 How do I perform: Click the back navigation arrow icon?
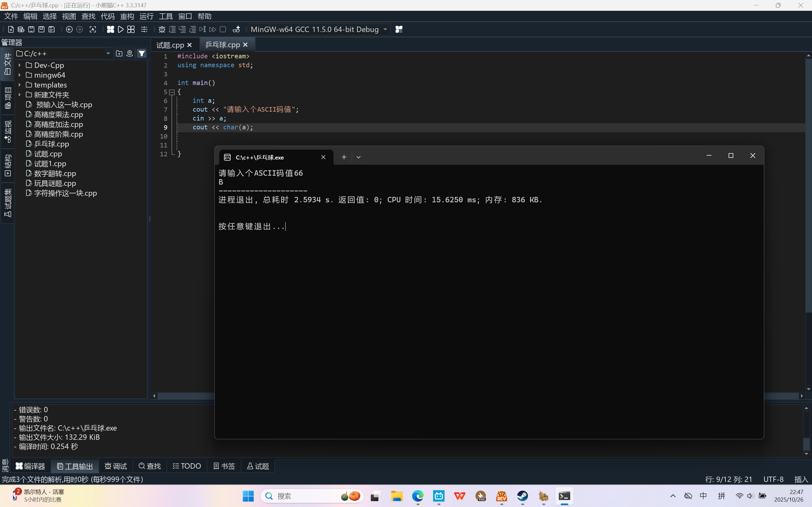(69, 29)
